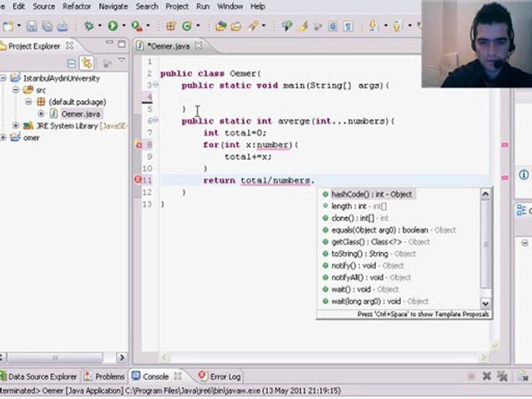Click the Open Task folder icon

click(236, 26)
